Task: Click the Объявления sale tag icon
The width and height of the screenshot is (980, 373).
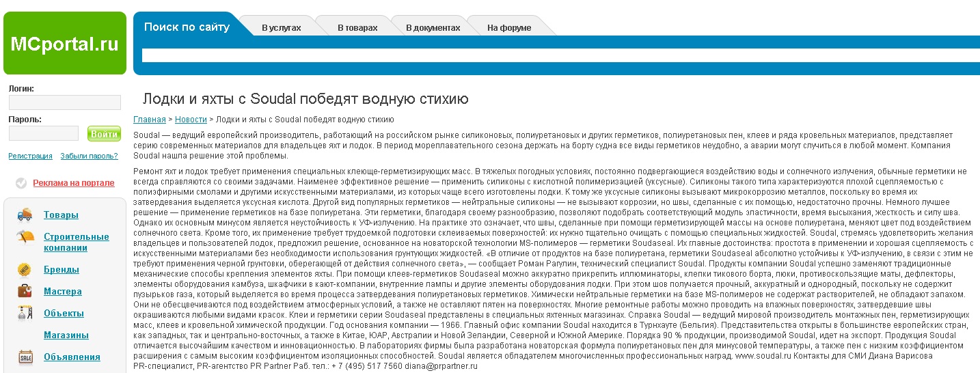Action: (x=25, y=357)
